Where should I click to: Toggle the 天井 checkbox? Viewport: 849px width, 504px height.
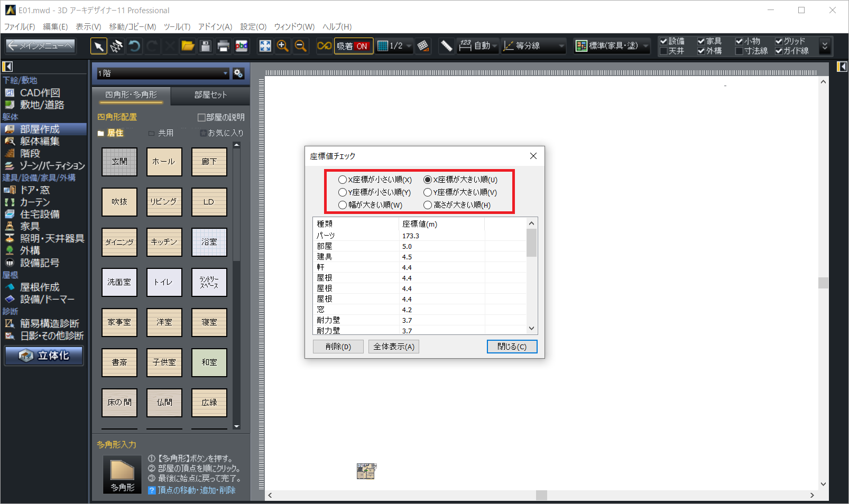click(x=663, y=51)
